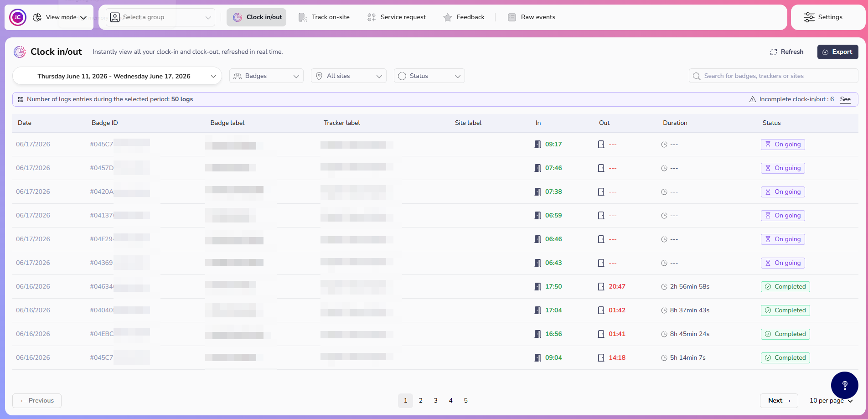Click the help question mark bubble
Image resolution: width=868 pixels, height=419 pixels.
pyautogui.click(x=844, y=385)
